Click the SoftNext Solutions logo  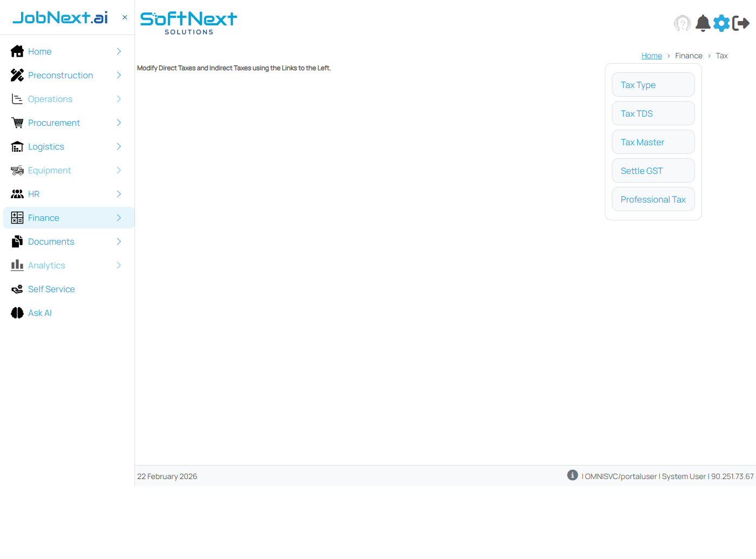click(188, 23)
